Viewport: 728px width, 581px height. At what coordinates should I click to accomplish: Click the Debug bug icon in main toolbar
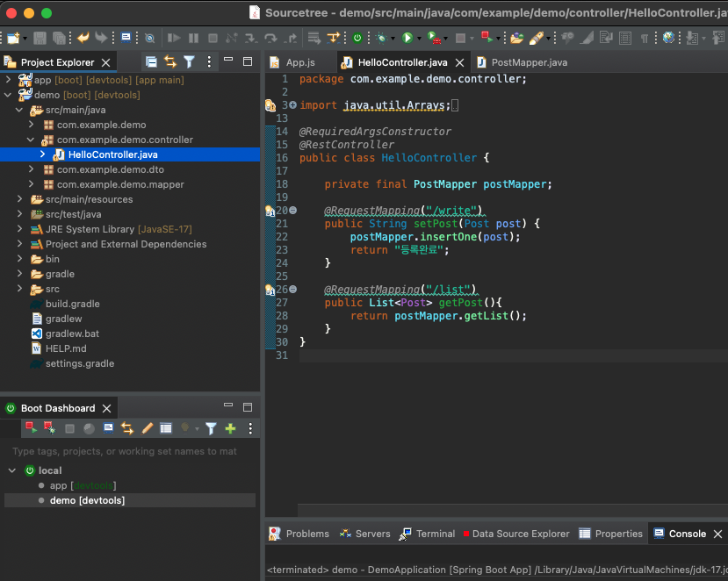tap(381, 38)
